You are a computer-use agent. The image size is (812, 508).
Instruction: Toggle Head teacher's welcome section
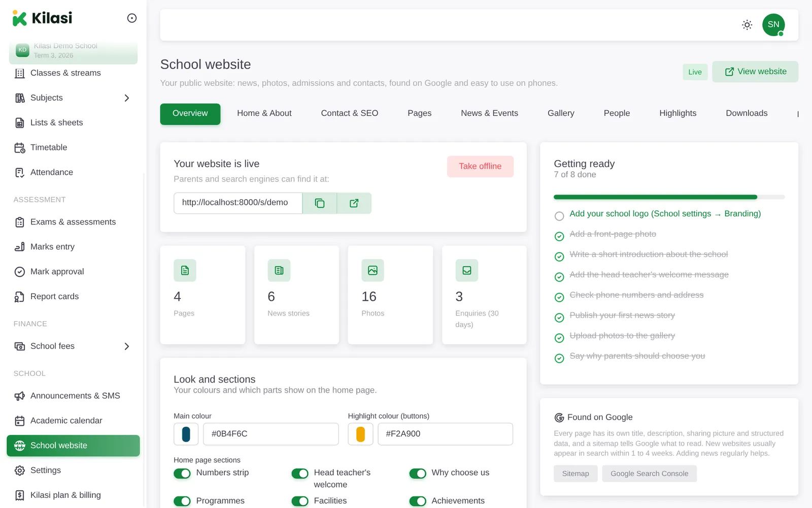(x=300, y=473)
